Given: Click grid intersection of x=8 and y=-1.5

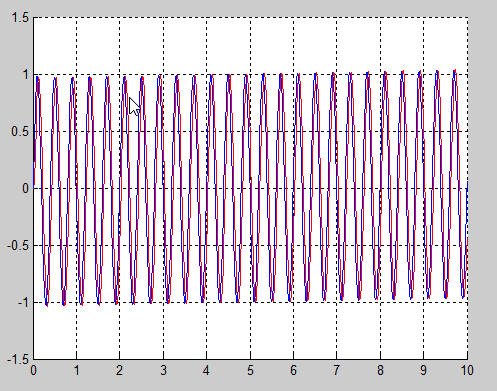Looking at the screenshot, I should click(380, 359).
